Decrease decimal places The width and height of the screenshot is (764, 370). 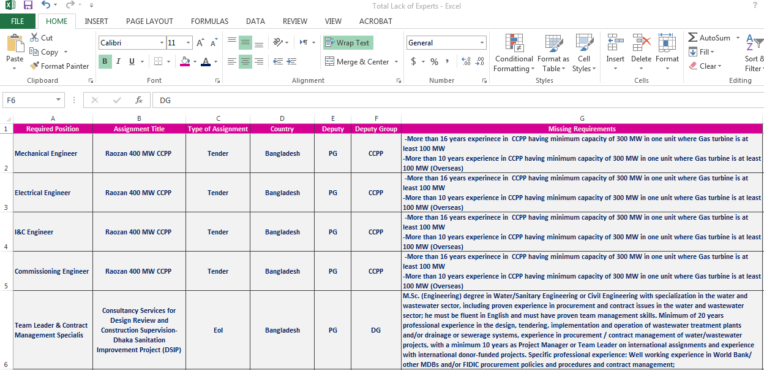(480, 61)
